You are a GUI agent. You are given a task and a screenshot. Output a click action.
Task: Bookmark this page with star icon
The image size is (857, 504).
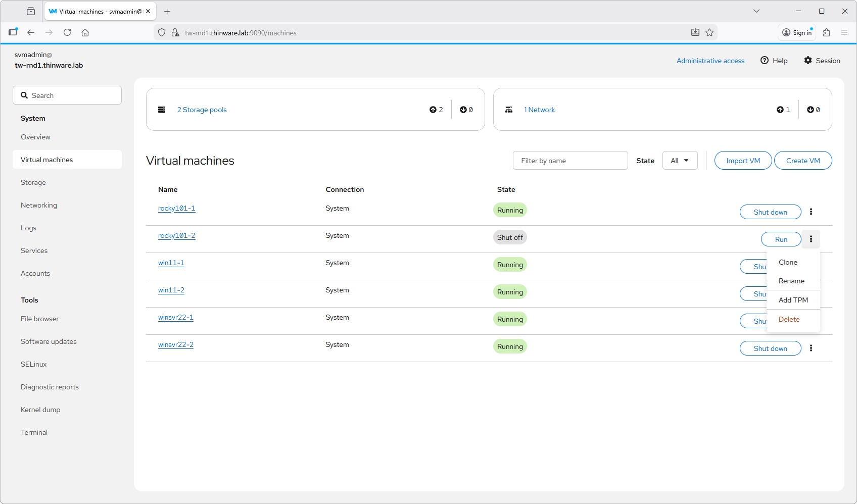point(709,33)
